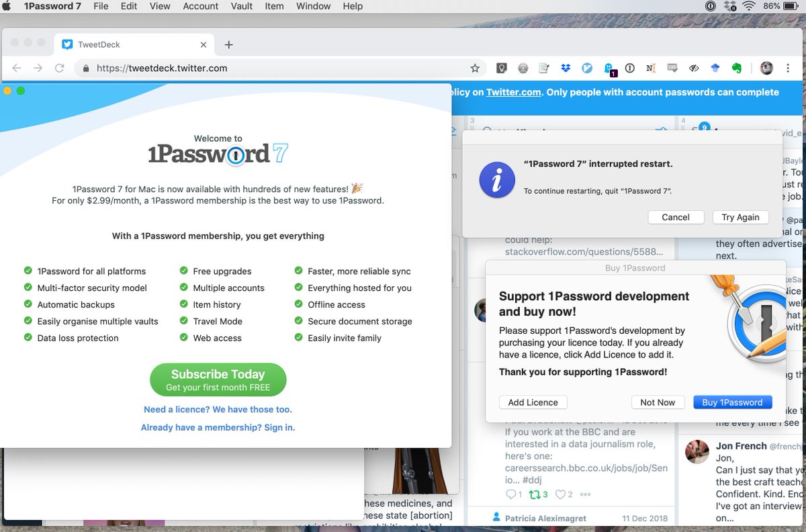Open the File menu
This screenshot has width=806, height=532.
coord(101,6)
